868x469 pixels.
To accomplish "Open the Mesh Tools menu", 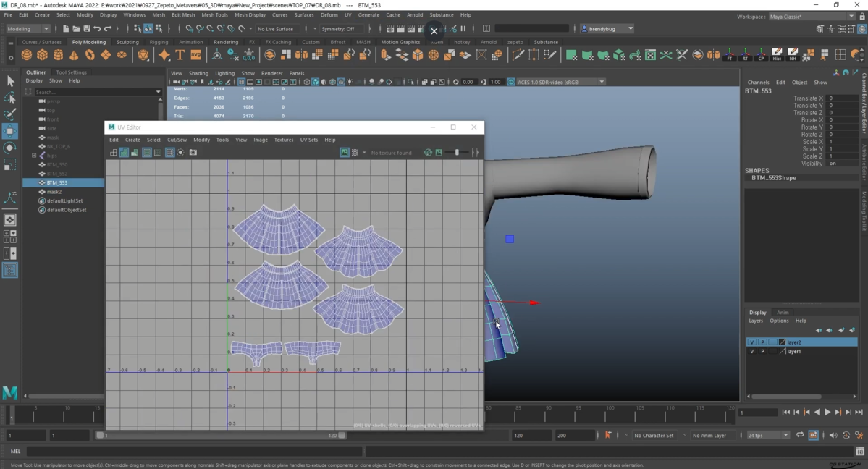I will click(214, 14).
